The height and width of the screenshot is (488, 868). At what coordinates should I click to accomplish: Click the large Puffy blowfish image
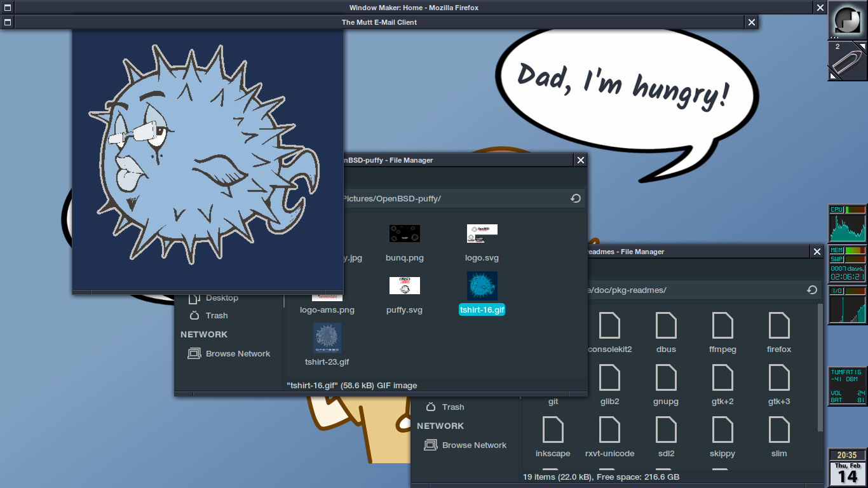coord(208,160)
